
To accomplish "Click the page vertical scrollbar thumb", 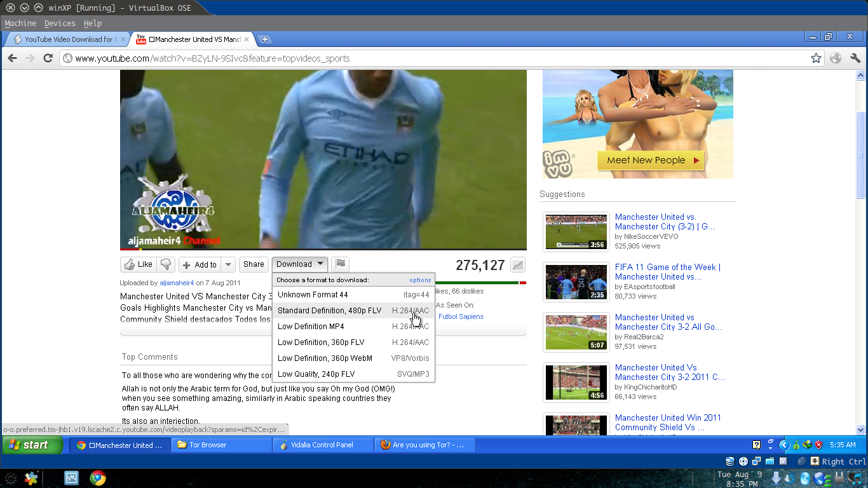I will point(862,156).
